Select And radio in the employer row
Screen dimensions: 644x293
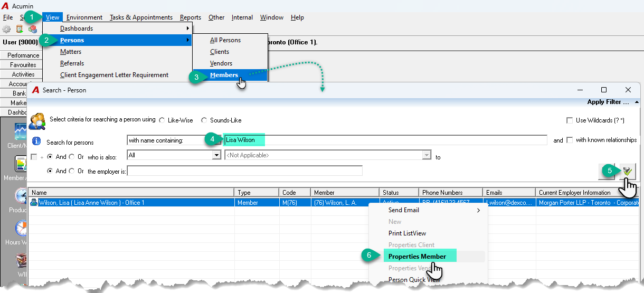[50, 171]
